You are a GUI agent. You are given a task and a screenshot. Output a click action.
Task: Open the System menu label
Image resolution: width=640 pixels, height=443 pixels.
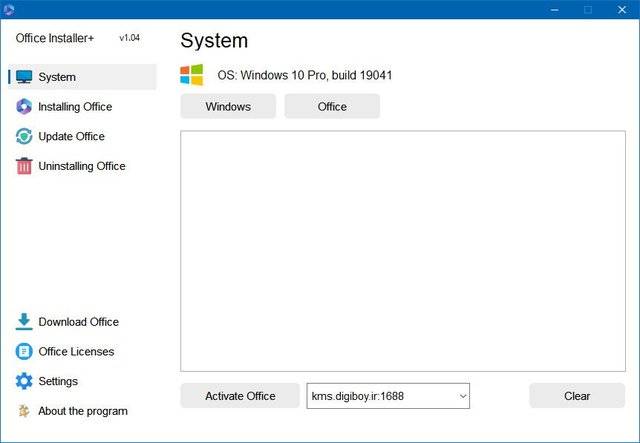pyautogui.click(x=57, y=77)
